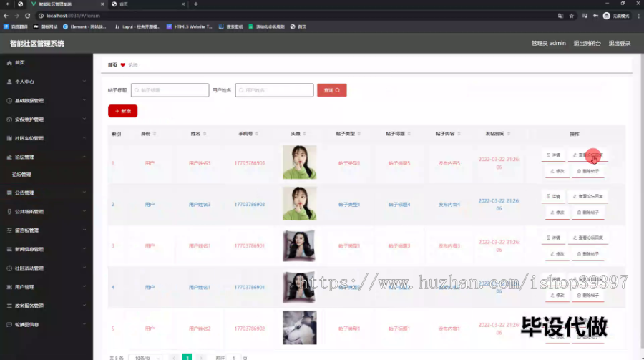The image size is (644, 360).
Task: Click 删除帖子 for row 帖子标题5
Action: pos(588,171)
